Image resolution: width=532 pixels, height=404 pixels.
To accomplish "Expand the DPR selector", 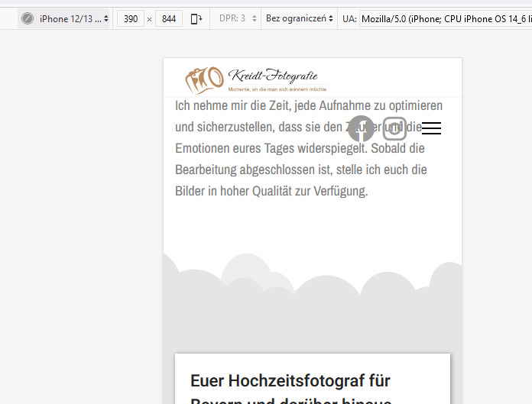I will (237, 18).
